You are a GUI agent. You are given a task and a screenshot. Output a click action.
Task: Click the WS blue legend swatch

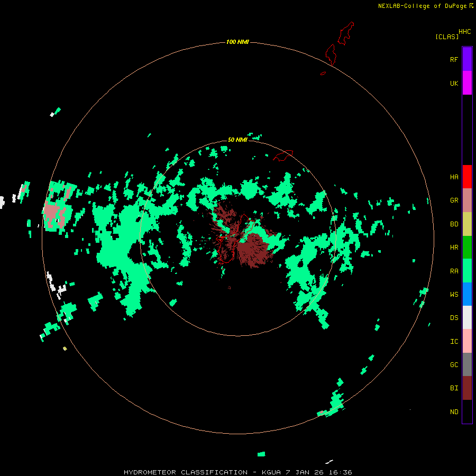tap(467, 294)
